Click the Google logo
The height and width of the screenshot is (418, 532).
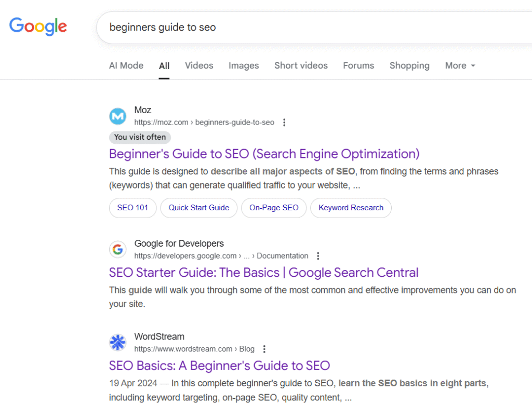click(x=38, y=26)
